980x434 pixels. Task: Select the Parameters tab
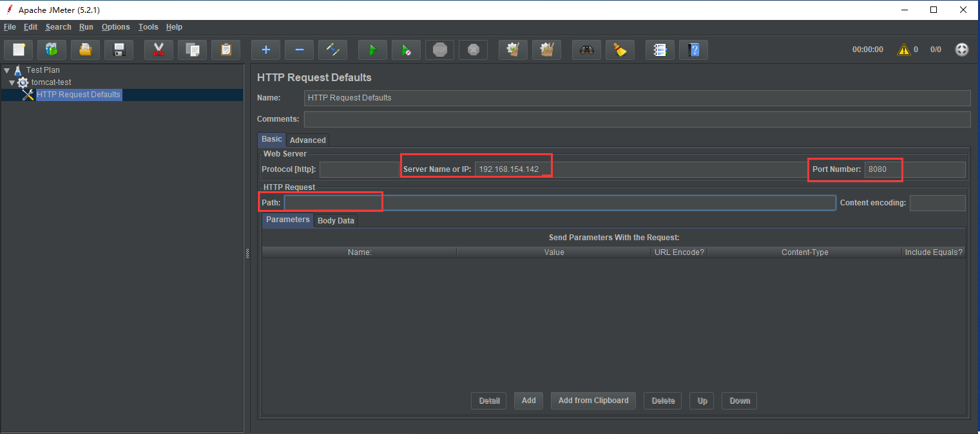(x=288, y=220)
